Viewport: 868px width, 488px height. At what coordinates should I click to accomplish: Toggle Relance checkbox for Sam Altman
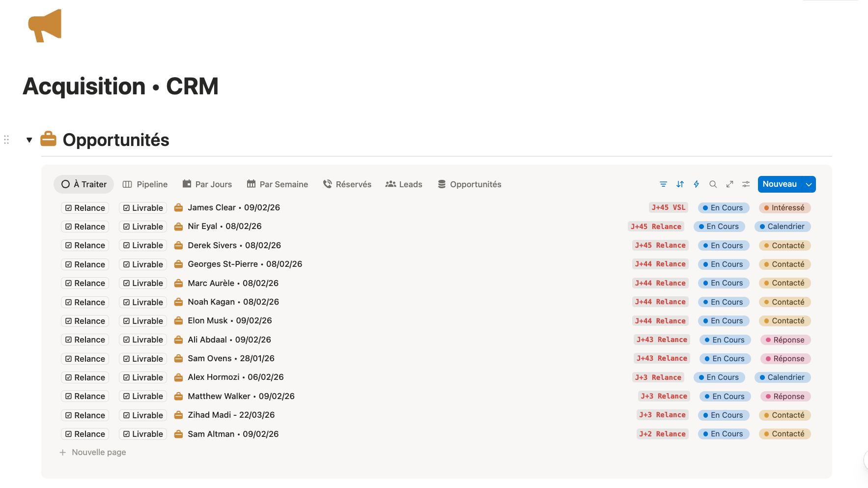click(69, 434)
